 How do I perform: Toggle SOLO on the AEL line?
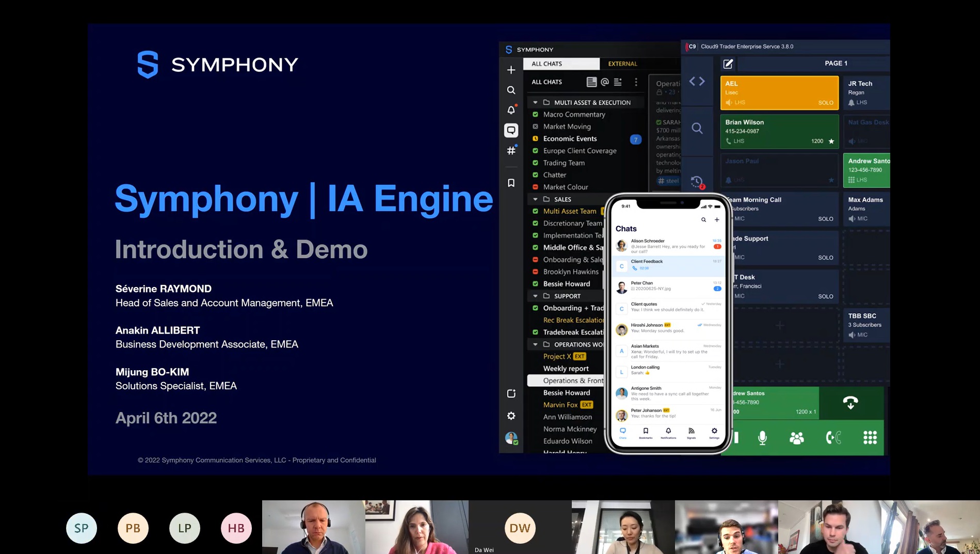click(826, 103)
